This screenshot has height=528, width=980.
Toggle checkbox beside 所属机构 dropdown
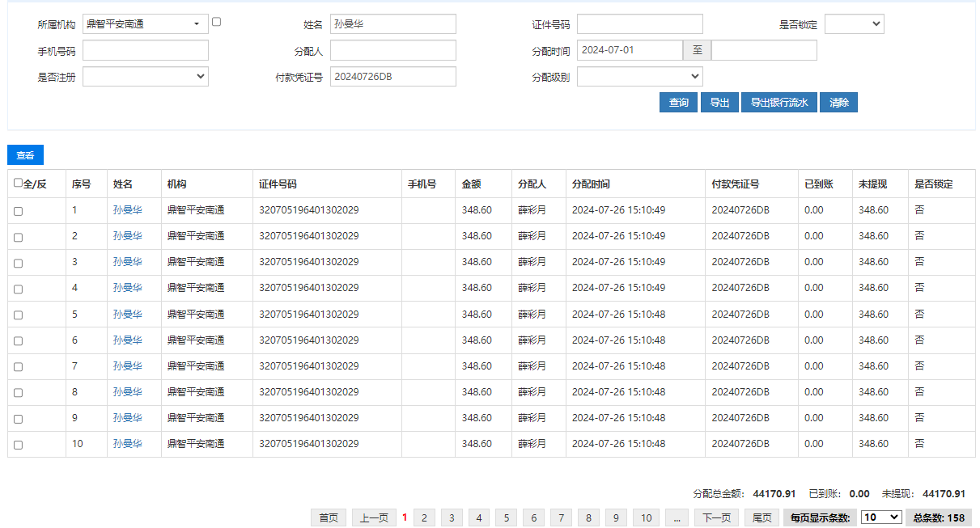216,22
